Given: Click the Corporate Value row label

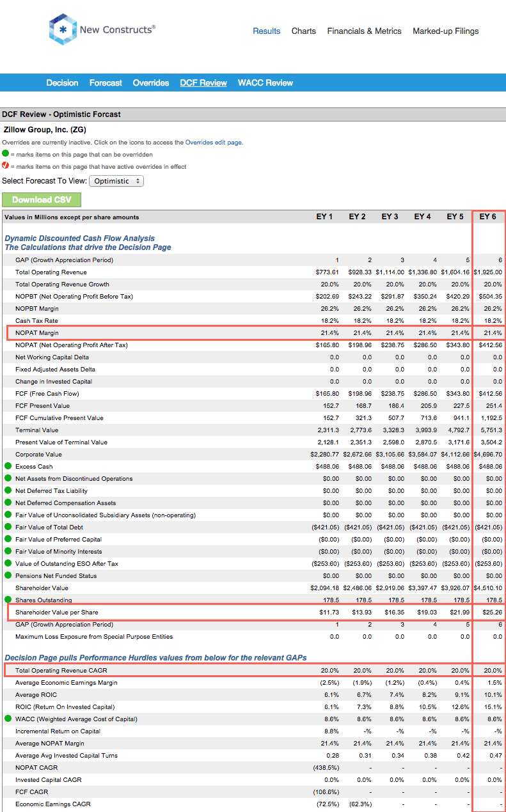Looking at the screenshot, I should pyautogui.click(x=38, y=454).
